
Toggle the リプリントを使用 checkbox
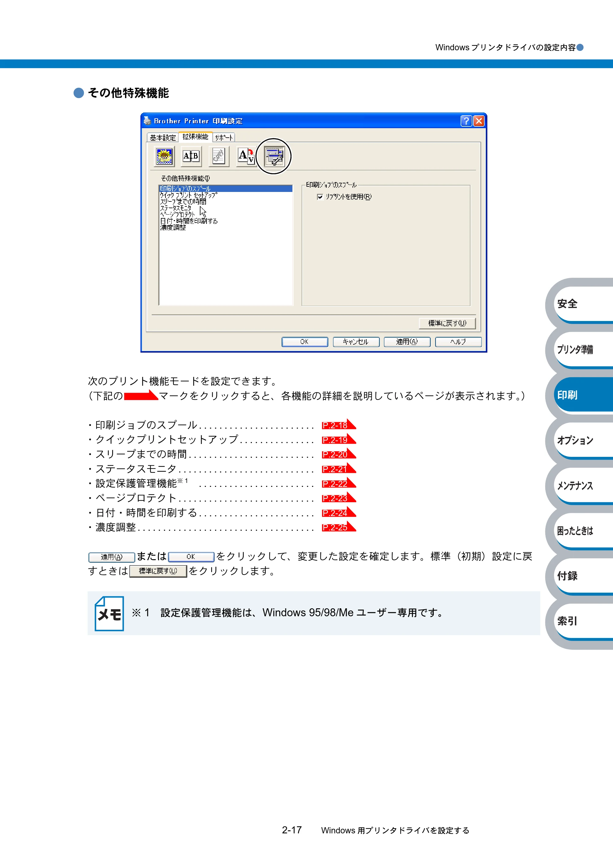(x=320, y=197)
